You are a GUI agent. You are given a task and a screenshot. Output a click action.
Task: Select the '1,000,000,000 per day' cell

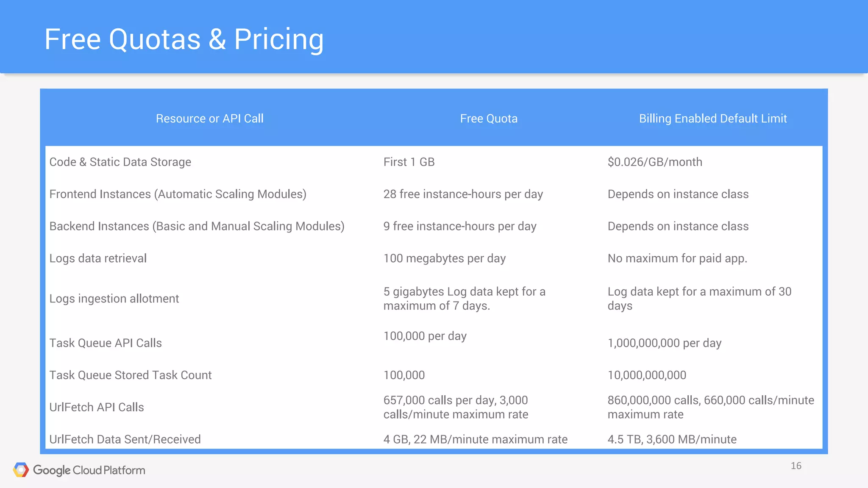(665, 343)
